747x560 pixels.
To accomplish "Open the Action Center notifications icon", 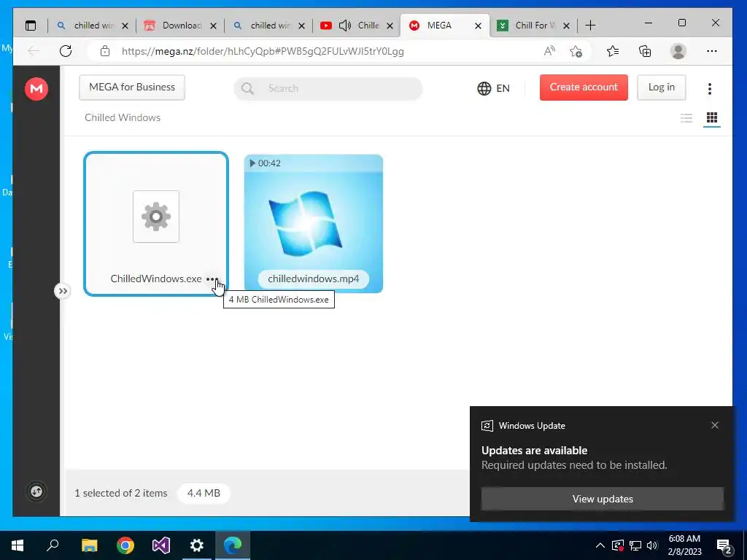I will click(x=724, y=545).
